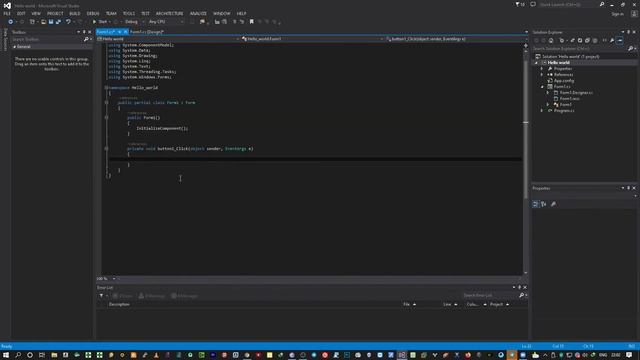
Task: Open the Action Center notification icon
Action: tap(629, 355)
